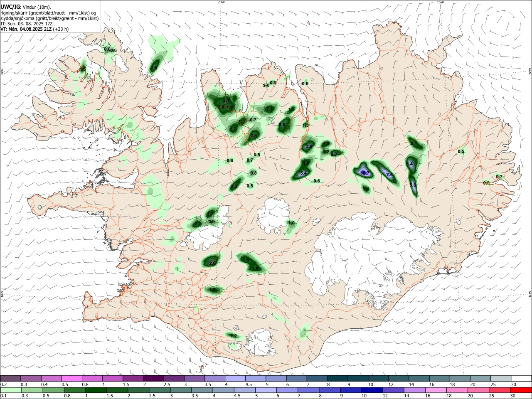This screenshot has width=532, height=399.
Task: Pick the palest mint swatch starting the lower legend row
Action: [x=11, y=390]
